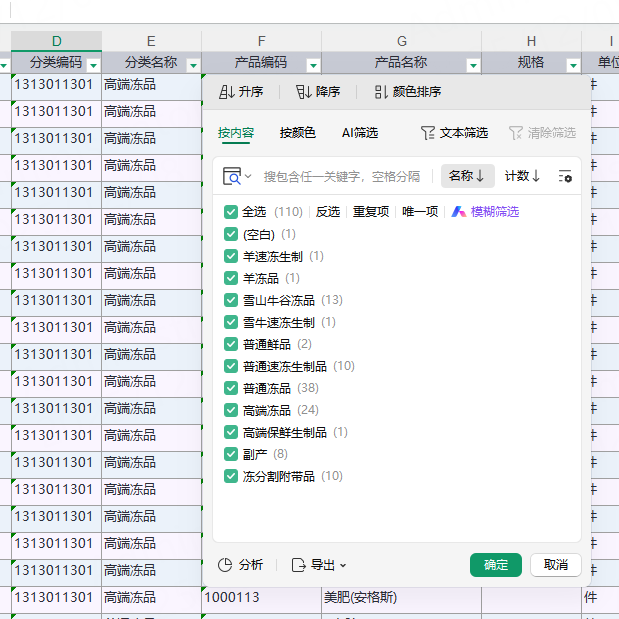Open the 规格 column filter dropdown
The image size is (619, 619).
[x=573, y=65]
